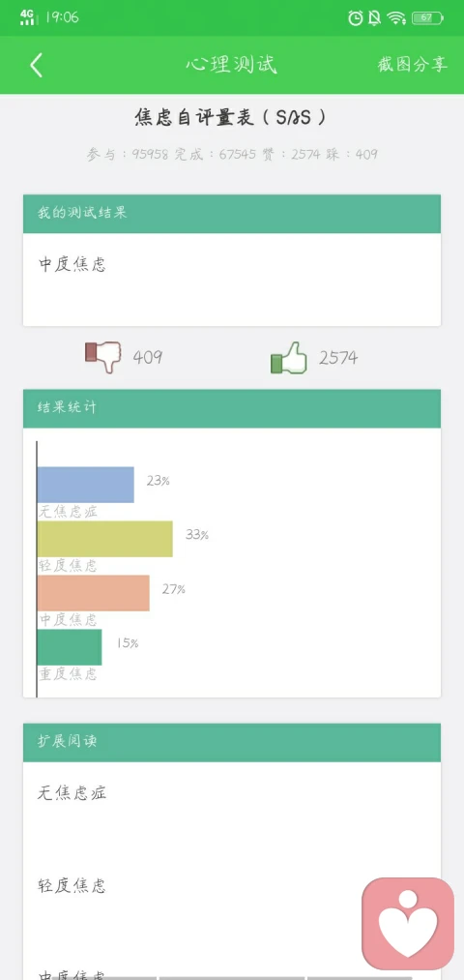
Task: Tap the alarm clock status icon
Action: tap(356, 18)
